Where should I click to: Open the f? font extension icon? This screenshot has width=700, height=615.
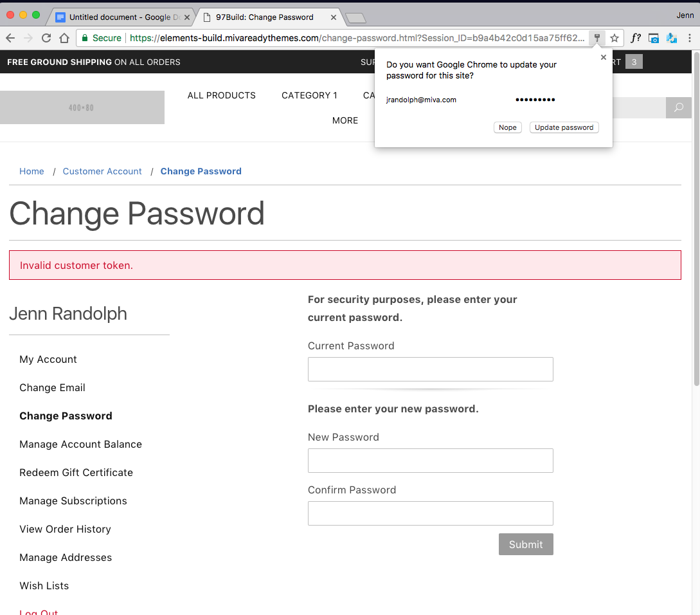pos(636,38)
